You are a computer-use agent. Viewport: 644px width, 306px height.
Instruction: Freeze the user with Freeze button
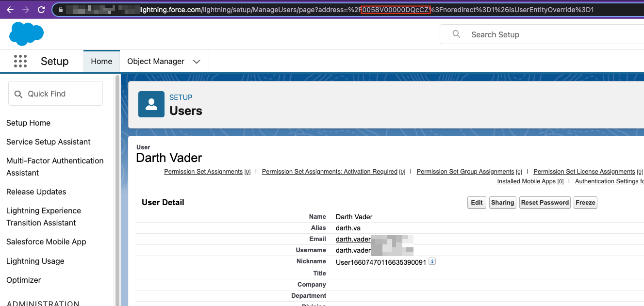[x=585, y=203]
